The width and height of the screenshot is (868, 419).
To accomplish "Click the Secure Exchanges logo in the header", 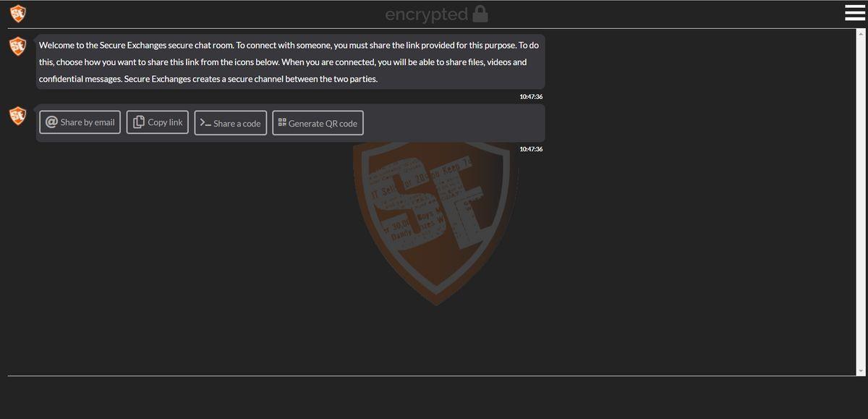I will (17, 13).
